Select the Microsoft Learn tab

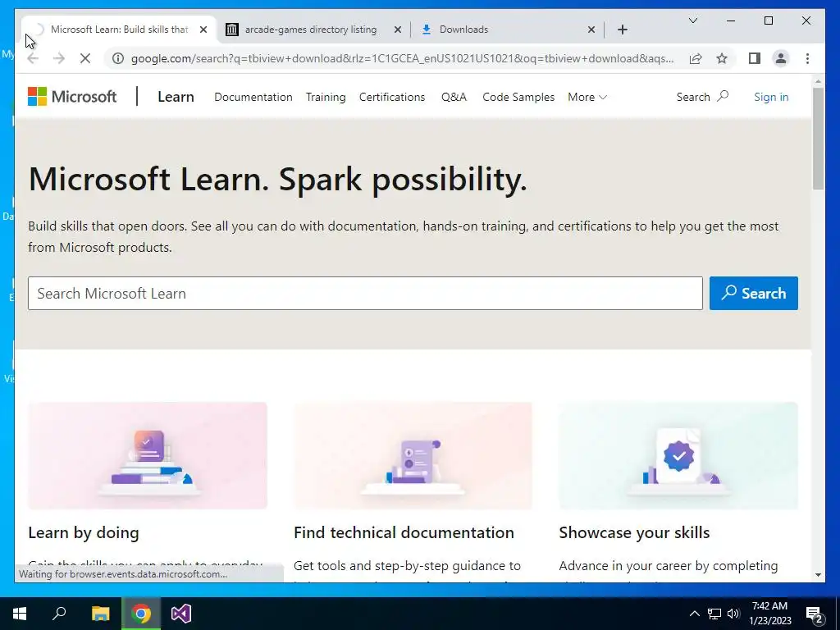119,30
